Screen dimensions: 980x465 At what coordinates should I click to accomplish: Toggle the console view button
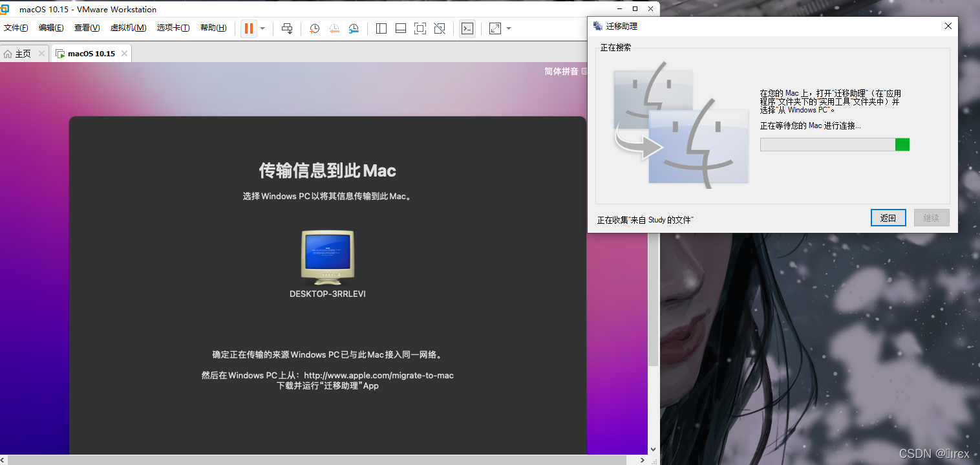(467, 28)
